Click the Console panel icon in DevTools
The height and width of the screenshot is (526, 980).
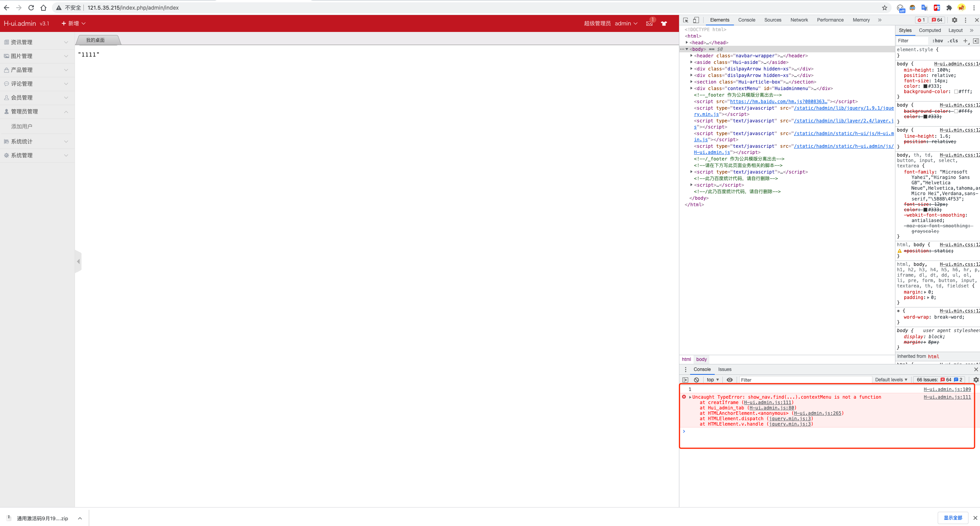click(x=747, y=20)
